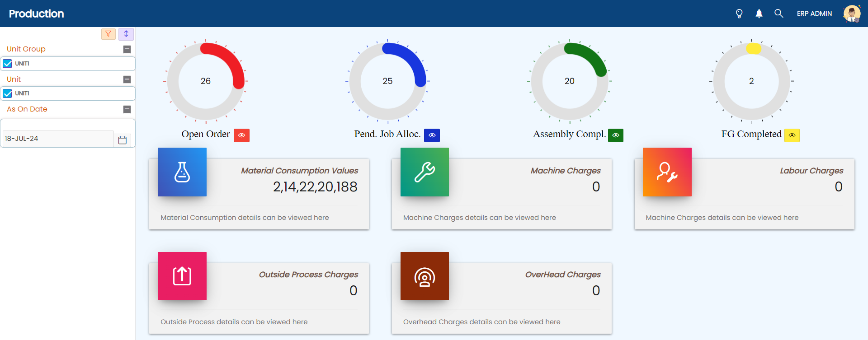
Task: Open the calendar date picker
Action: pos(122,140)
